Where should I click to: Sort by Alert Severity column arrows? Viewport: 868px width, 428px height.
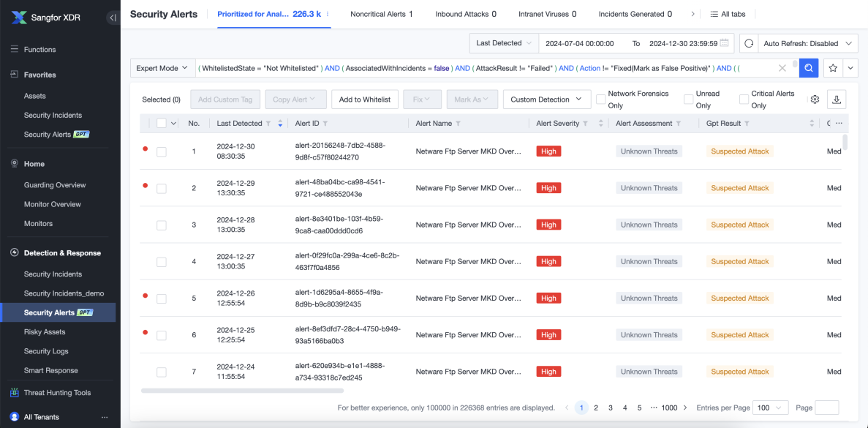pos(601,124)
